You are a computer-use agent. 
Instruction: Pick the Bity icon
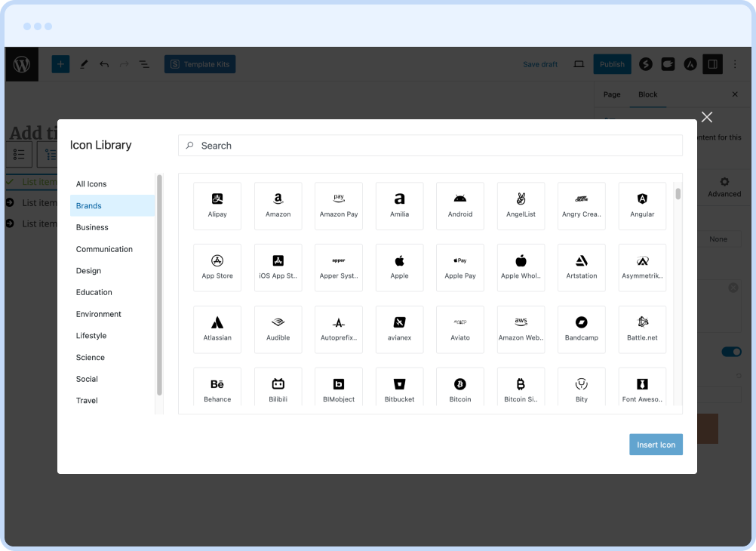point(582,386)
